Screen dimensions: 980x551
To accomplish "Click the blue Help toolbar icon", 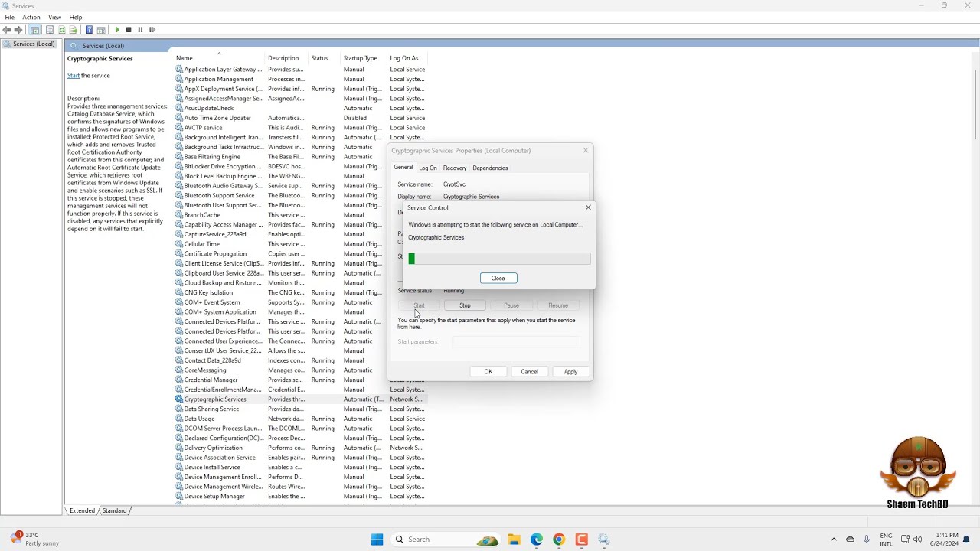I will click(x=89, y=30).
